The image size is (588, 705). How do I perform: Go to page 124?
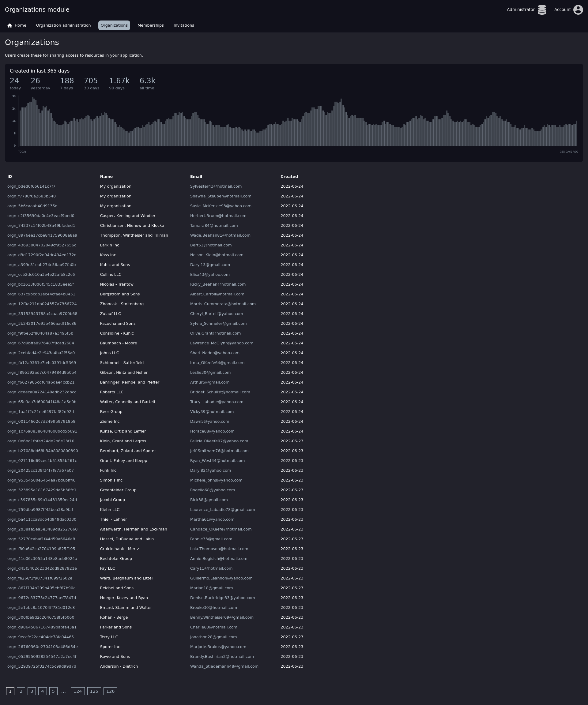pyautogui.click(x=77, y=691)
